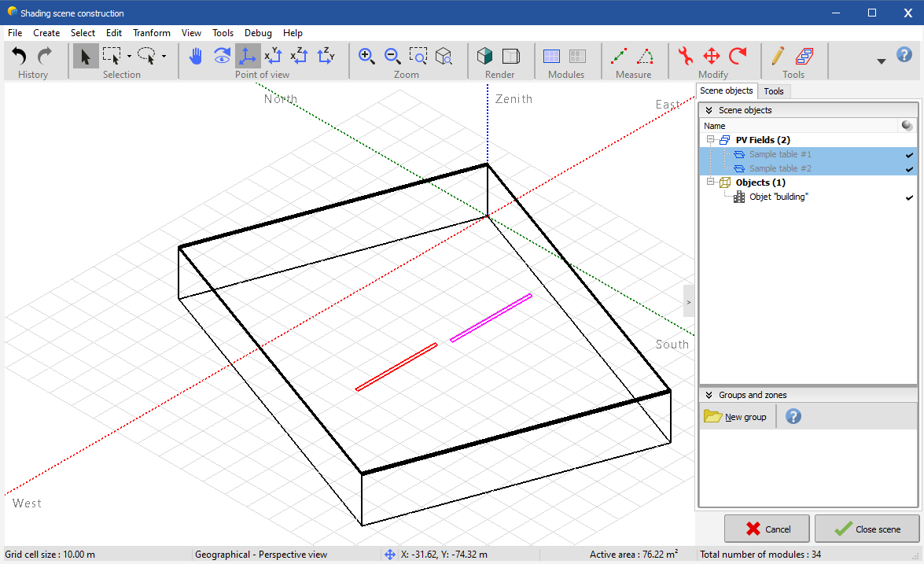Collapse the side panel with the arrow handle
This screenshot has height=564, width=924.
pyautogui.click(x=688, y=302)
